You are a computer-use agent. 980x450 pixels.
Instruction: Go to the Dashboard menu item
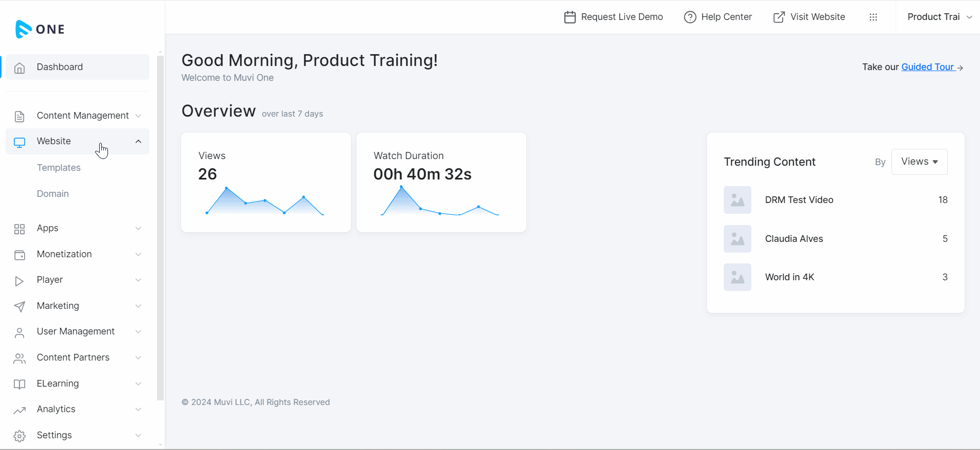77,67
